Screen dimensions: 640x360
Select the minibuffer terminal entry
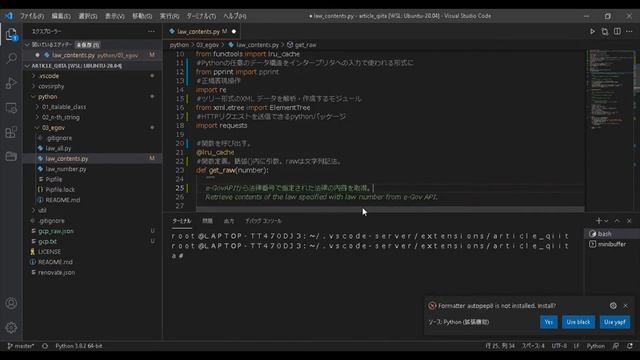pyautogui.click(x=611, y=244)
